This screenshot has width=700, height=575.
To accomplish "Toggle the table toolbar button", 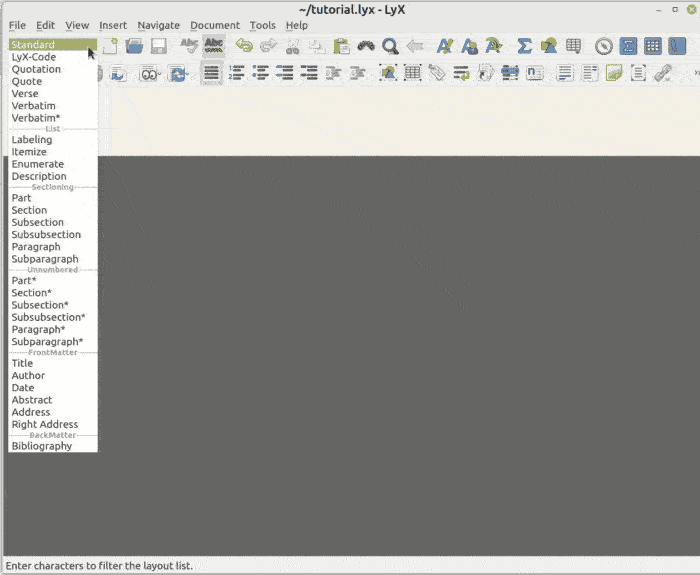I will [x=652, y=46].
